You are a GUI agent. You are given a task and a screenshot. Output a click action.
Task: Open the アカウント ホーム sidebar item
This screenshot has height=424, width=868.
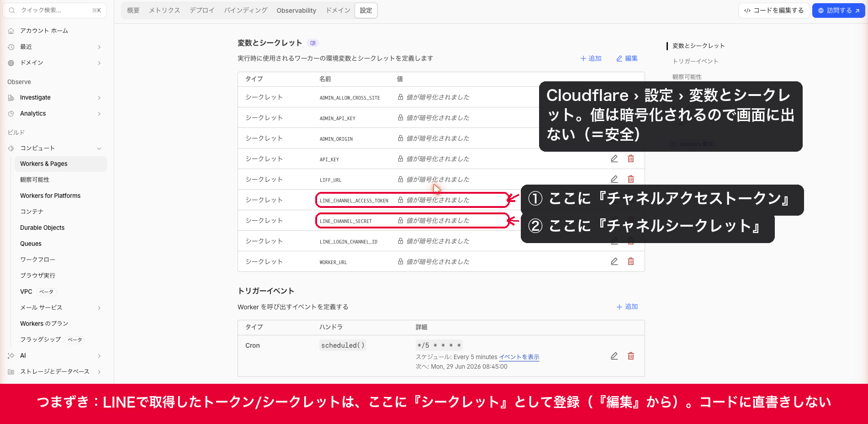click(x=44, y=31)
